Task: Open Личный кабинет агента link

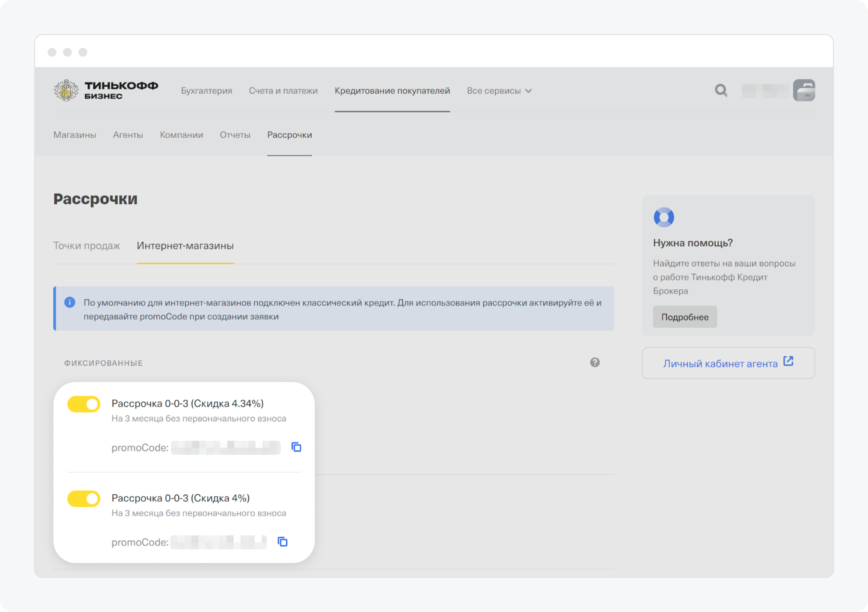Action: tap(728, 363)
